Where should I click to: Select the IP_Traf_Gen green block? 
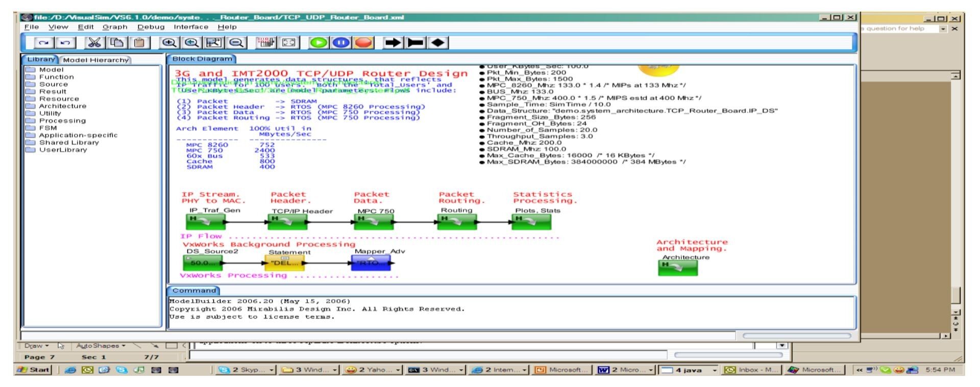(206, 222)
